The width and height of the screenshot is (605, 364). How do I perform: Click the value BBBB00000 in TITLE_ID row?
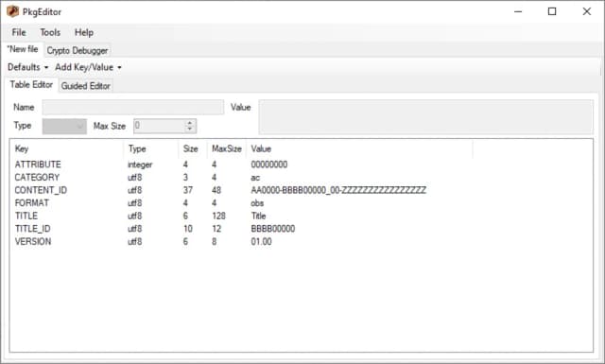click(x=273, y=229)
